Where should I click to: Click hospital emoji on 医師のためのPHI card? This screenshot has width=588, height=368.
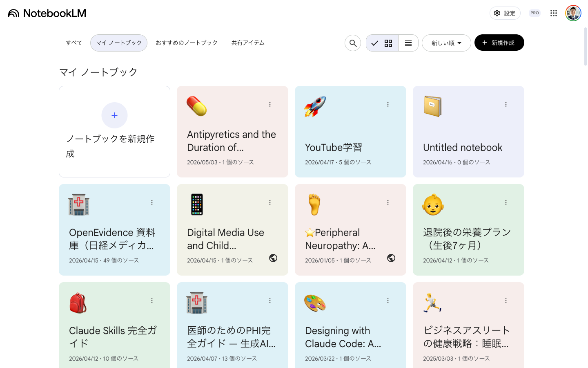point(197,303)
